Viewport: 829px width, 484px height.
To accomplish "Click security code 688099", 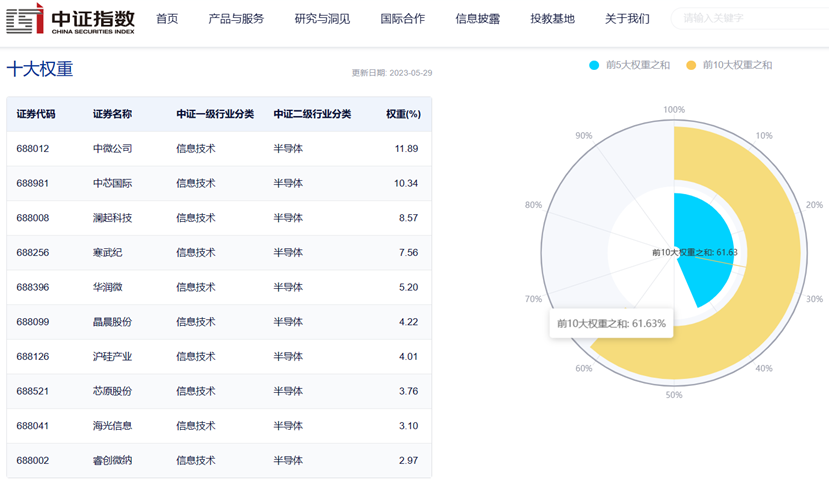I will tap(33, 322).
